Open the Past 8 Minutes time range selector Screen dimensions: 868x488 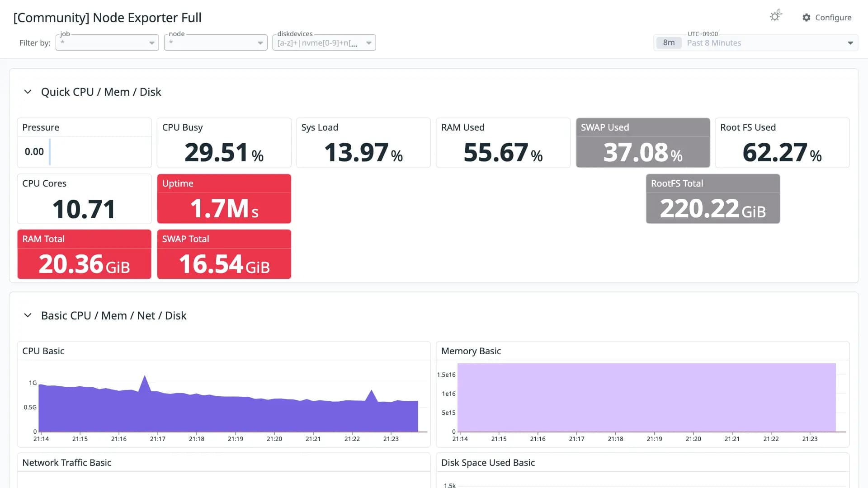click(x=756, y=42)
